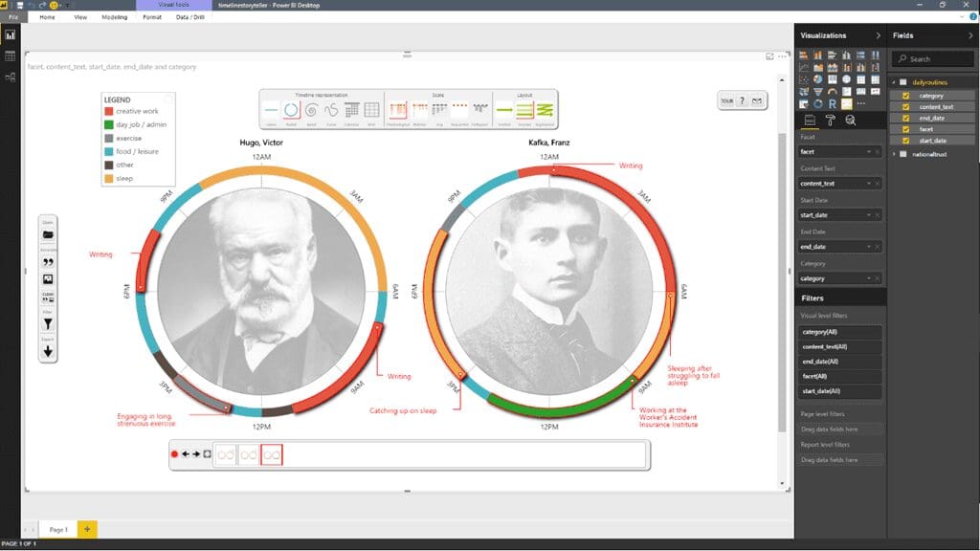The height and width of the screenshot is (551, 980).
Task: Uncheck end_date in the dailyroutines table
Action: coord(906,118)
